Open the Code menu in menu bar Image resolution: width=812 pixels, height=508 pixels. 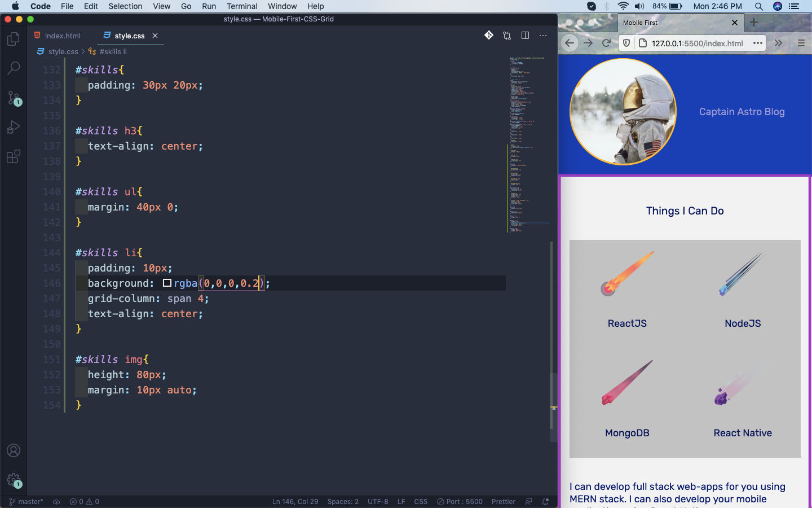pos(40,6)
